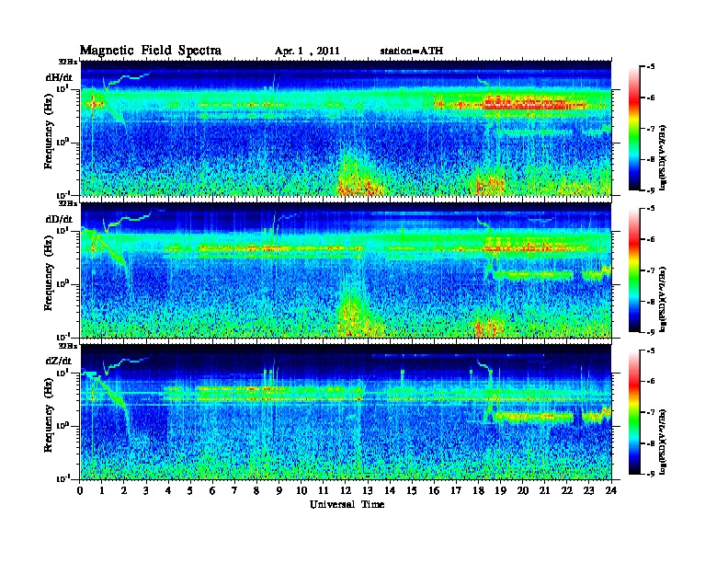Click hour 1 on the time axis
This screenshot has width=728, height=563.
102,491
